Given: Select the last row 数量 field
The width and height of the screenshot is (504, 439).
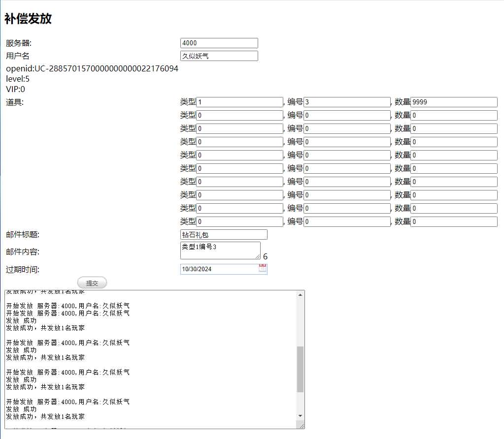Looking at the screenshot, I should pyautogui.click(x=454, y=222).
